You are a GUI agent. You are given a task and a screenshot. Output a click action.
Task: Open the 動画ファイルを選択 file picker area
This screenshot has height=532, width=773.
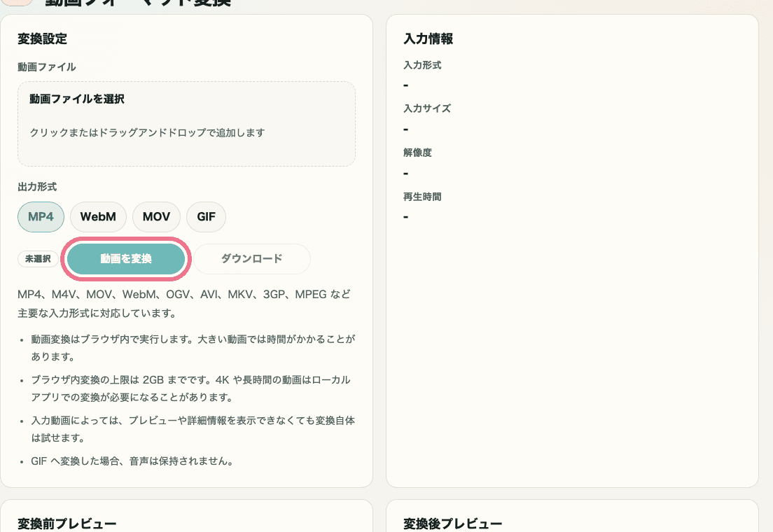[x=186, y=123]
